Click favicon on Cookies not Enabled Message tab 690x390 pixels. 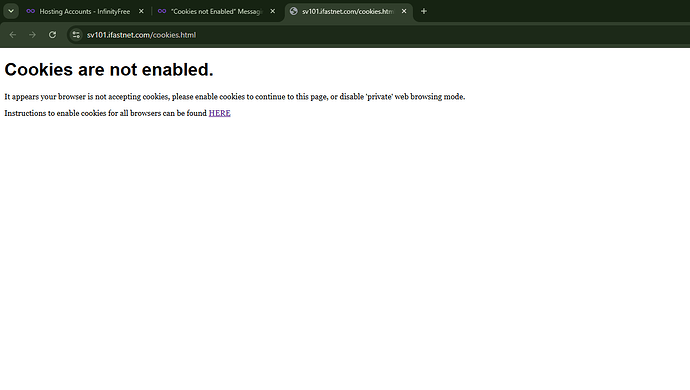162,11
